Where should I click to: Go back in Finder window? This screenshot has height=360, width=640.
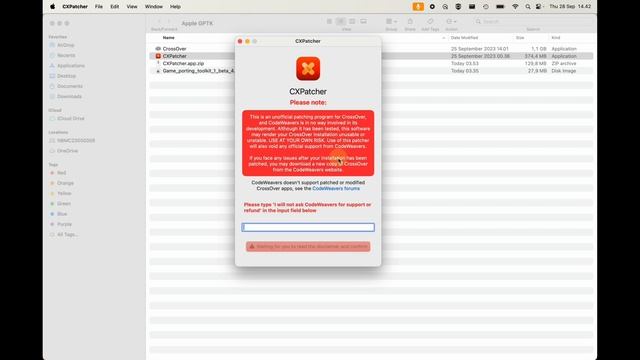pyautogui.click(x=159, y=22)
